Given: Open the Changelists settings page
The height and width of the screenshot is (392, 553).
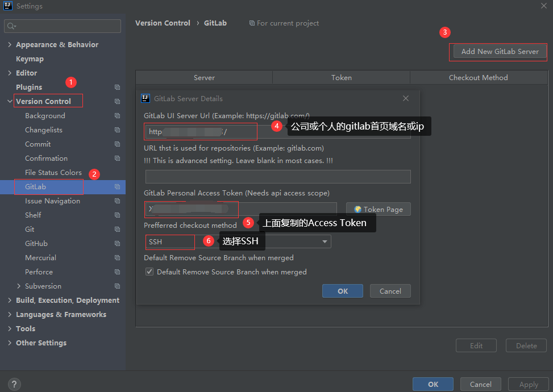Looking at the screenshot, I should click(44, 130).
